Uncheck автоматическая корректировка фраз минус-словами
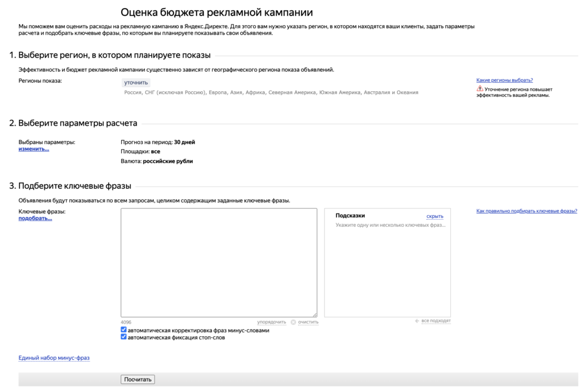Viewport: 588px width, 392px height. tap(123, 330)
